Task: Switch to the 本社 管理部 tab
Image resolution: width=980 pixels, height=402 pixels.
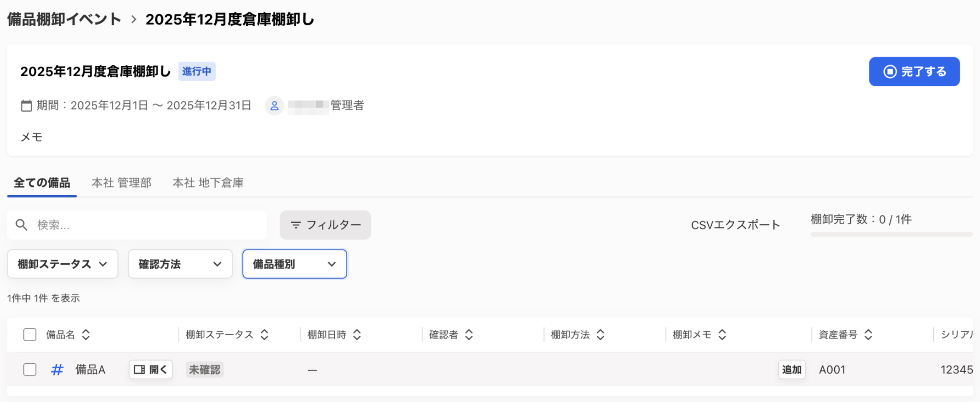Action: pyautogui.click(x=121, y=182)
